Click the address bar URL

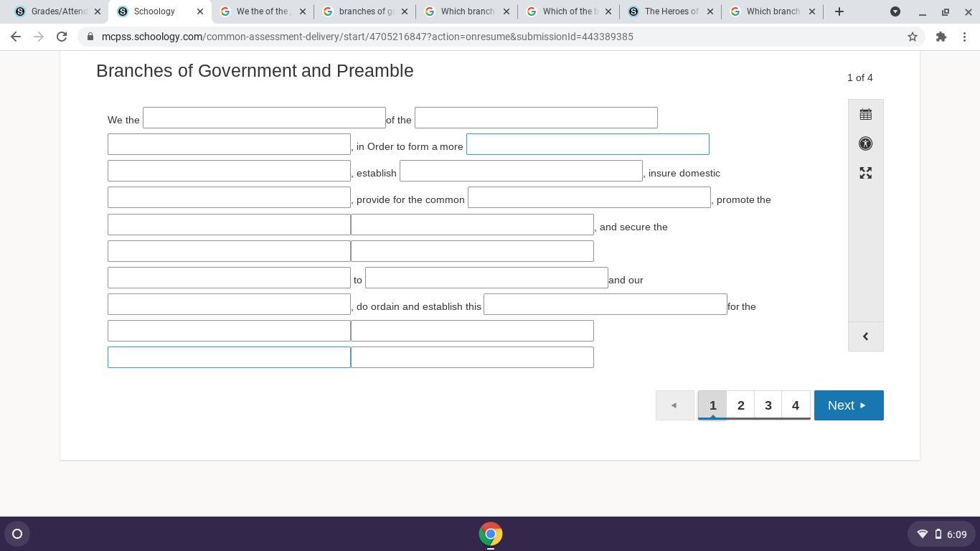(367, 37)
